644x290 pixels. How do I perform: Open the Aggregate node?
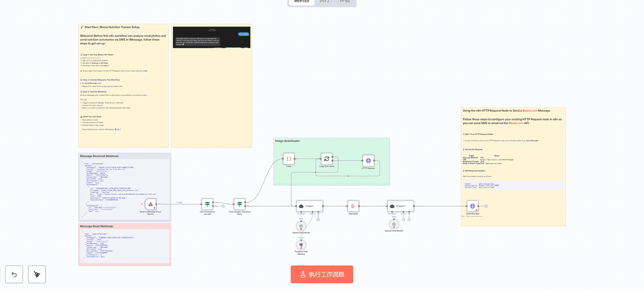click(353, 206)
